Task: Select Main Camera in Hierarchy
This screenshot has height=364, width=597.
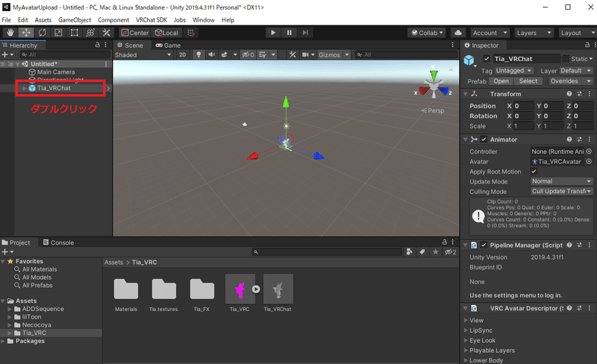Action: click(55, 72)
